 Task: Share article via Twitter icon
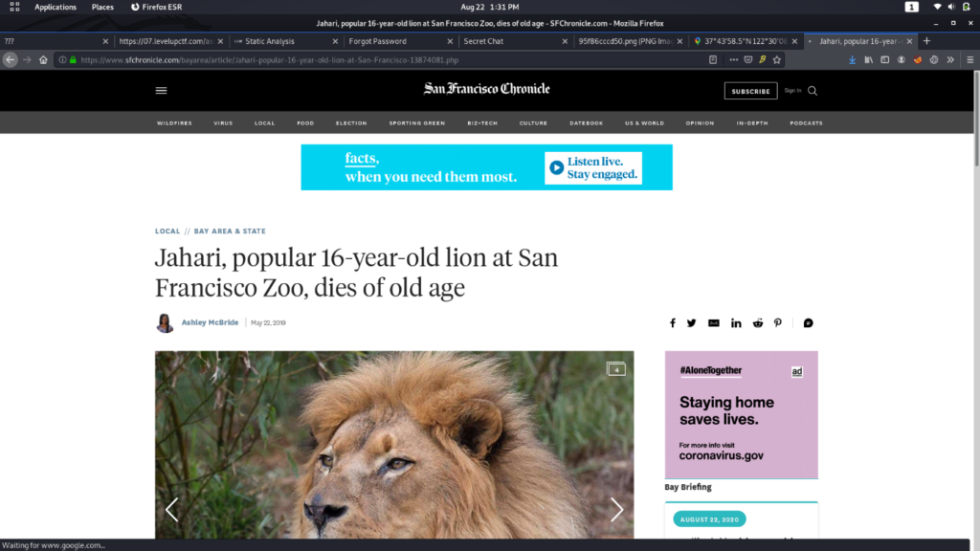(x=691, y=323)
